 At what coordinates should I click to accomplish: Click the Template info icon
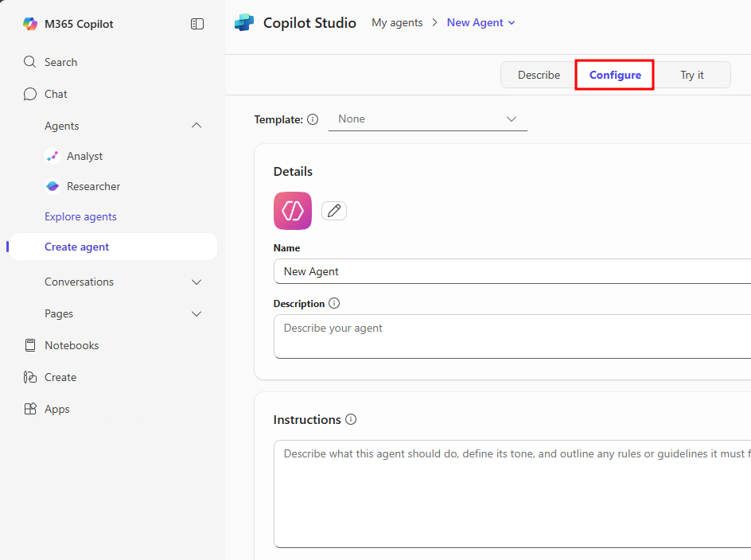(313, 119)
